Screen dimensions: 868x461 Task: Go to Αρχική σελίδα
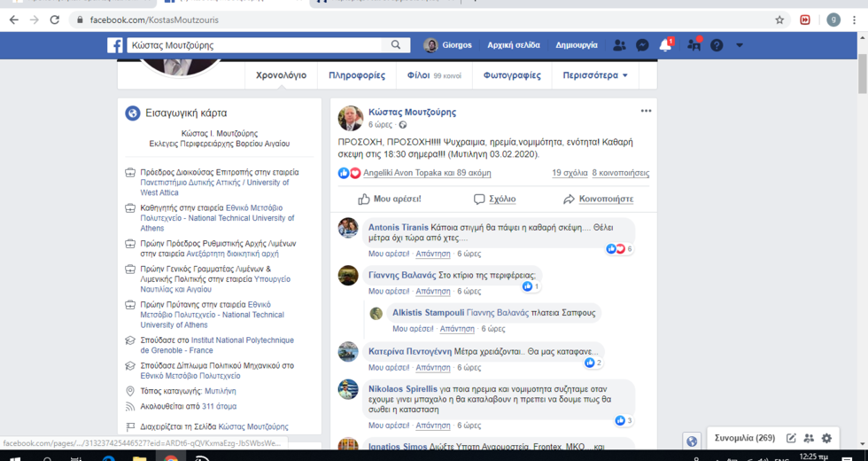(514, 45)
